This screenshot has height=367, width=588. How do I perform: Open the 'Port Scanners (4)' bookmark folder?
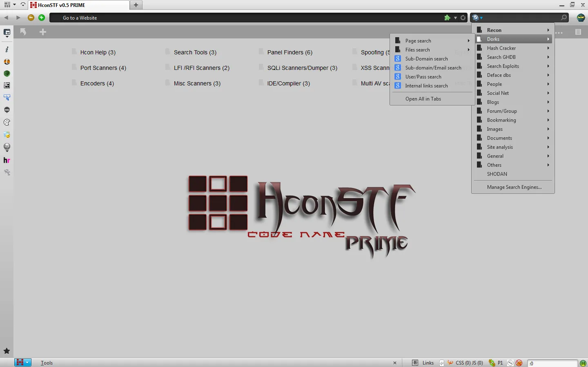103,68
